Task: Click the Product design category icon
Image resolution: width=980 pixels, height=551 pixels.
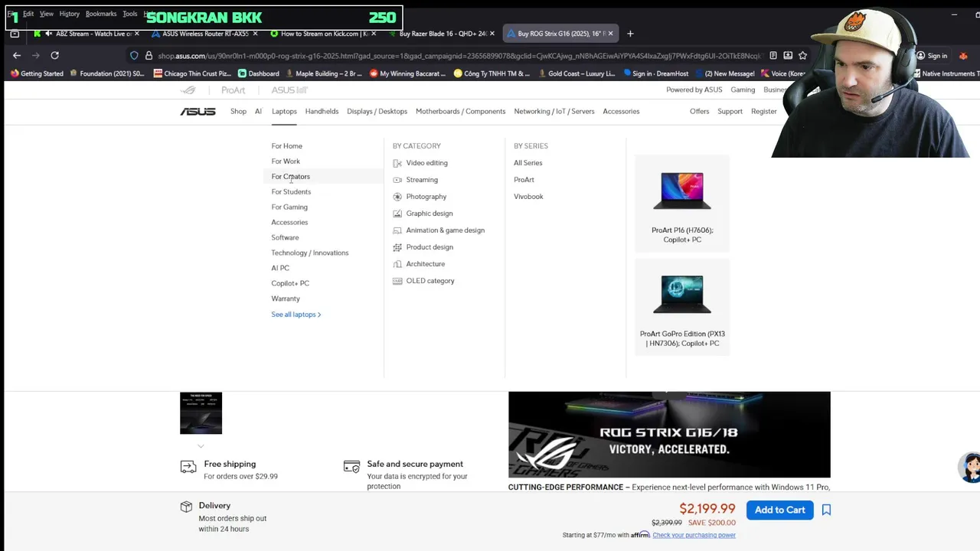Action: point(397,247)
